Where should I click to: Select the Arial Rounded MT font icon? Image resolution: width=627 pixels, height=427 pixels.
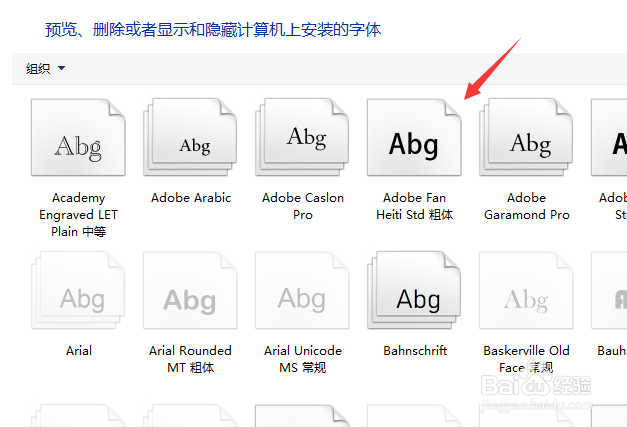(190, 290)
